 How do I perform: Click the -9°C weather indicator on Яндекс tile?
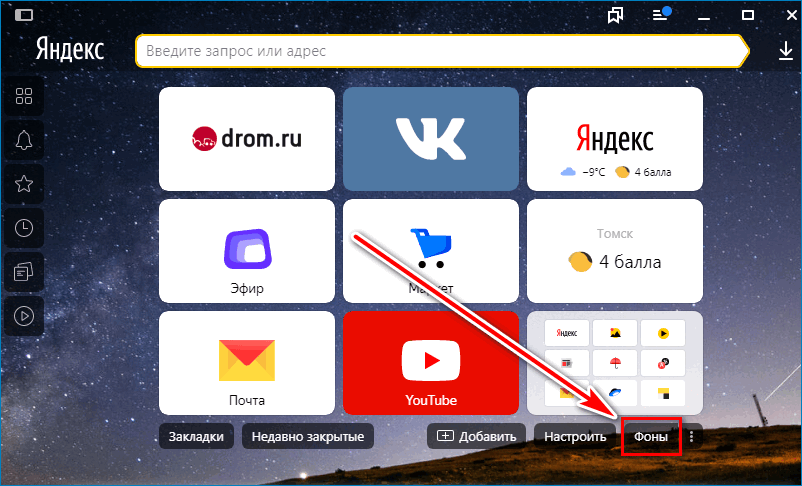[583, 172]
